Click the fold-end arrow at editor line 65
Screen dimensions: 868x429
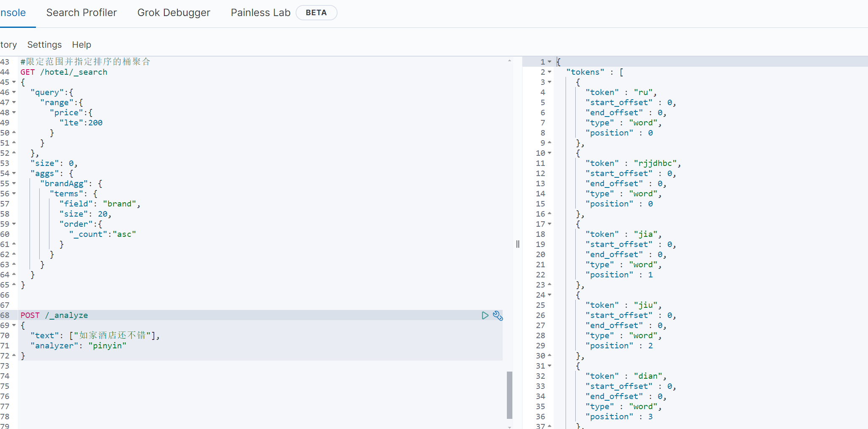point(14,285)
